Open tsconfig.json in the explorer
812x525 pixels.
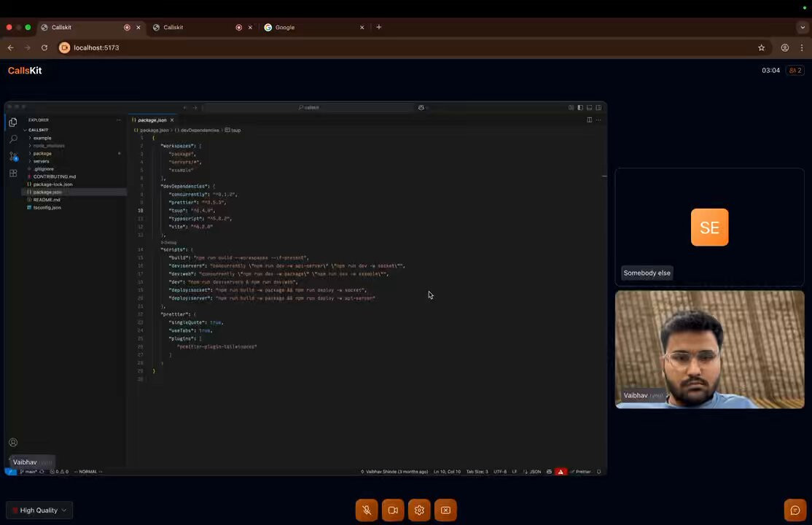coord(47,207)
